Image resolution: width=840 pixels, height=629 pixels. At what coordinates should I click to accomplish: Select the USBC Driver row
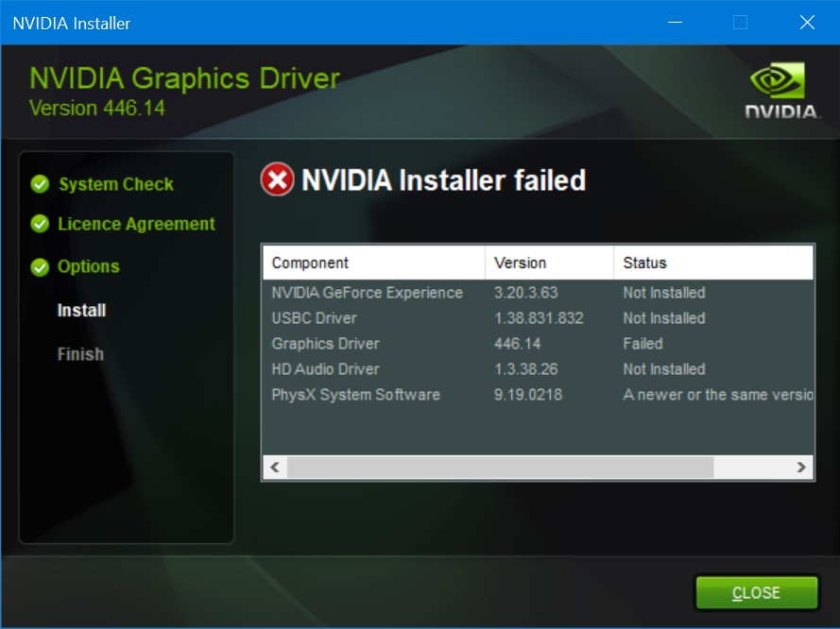(x=538, y=318)
